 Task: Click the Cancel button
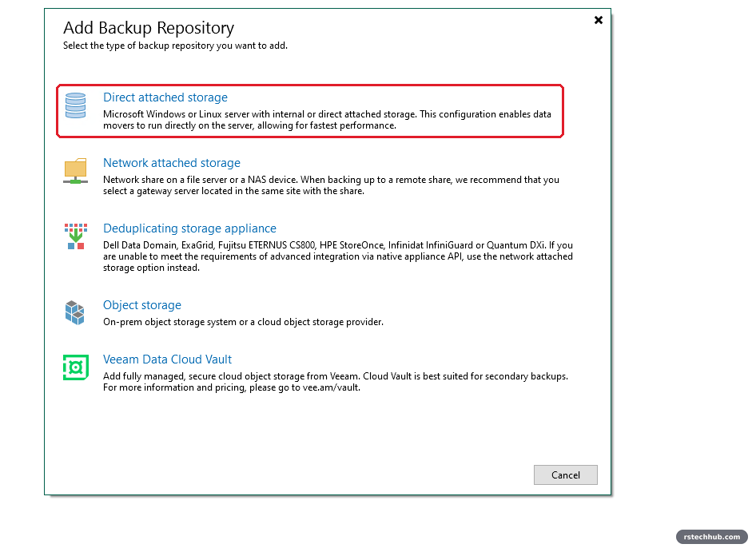pos(566,475)
